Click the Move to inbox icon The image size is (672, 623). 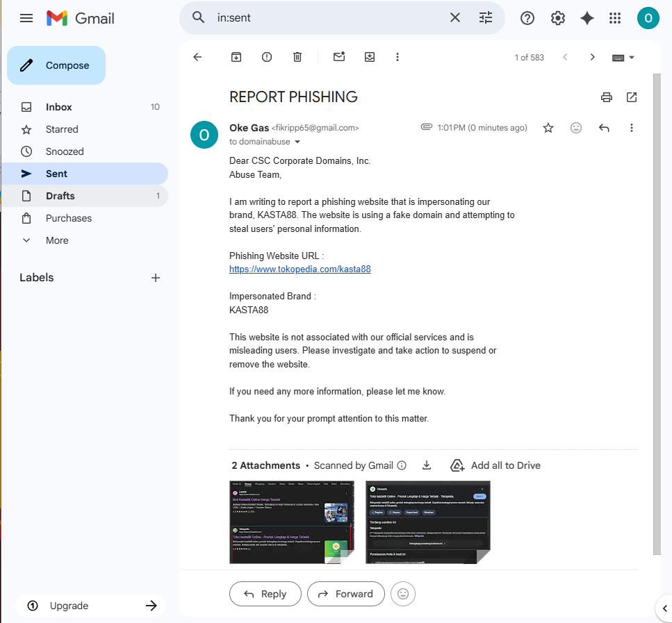pos(370,57)
